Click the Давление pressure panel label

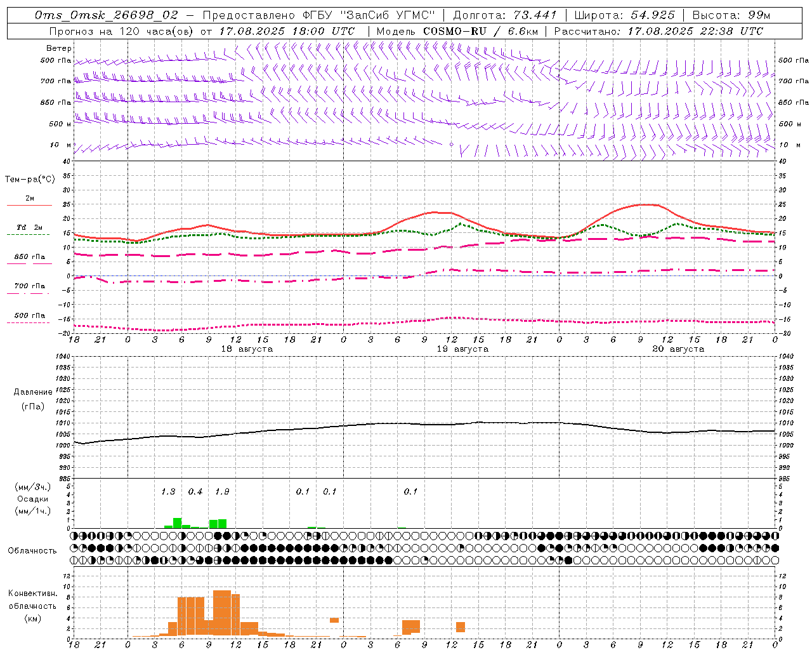coord(33,392)
